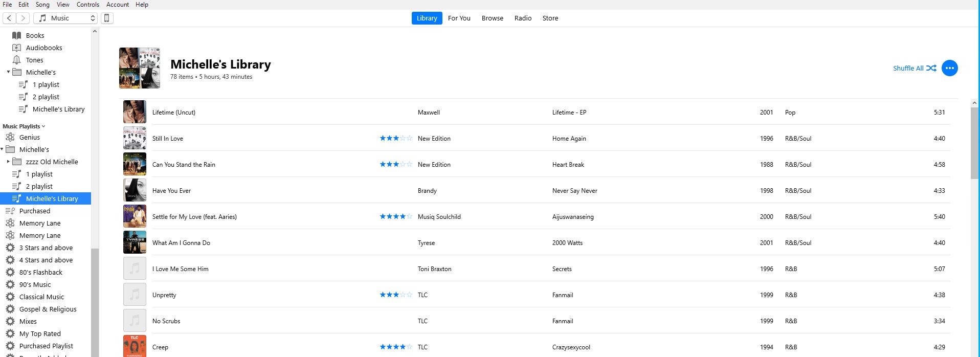Open the 1 playlist under Music Playlists
The width and height of the screenshot is (980, 357).
39,174
